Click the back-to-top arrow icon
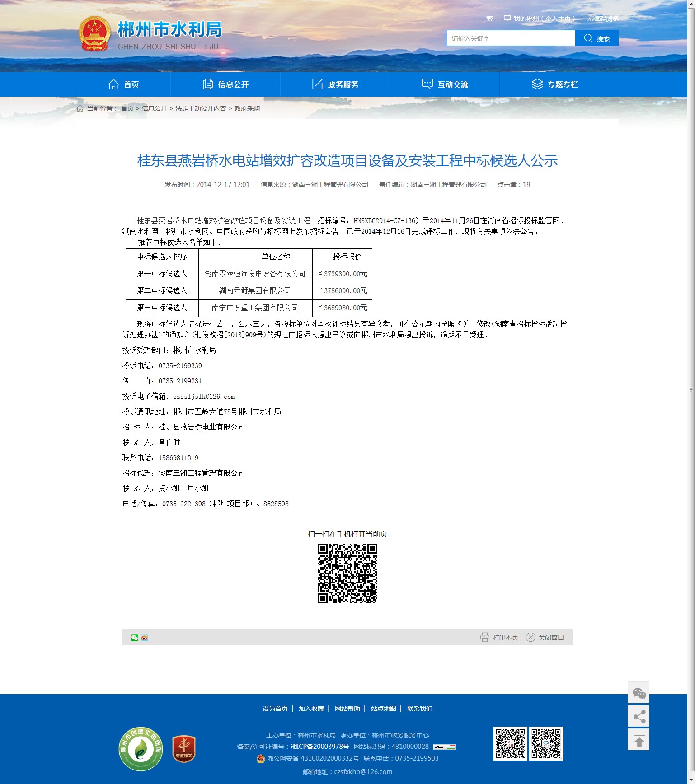 click(x=639, y=740)
